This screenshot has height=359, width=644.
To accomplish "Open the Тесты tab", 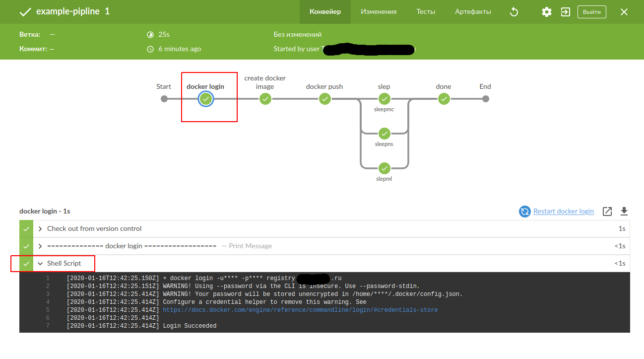I will (x=426, y=12).
